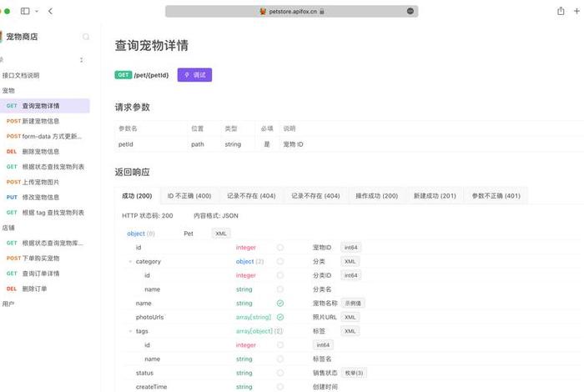Viewport: 584px width, 392px height.
Task: Click the search icon beside 宠物商店
Action: [86, 37]
